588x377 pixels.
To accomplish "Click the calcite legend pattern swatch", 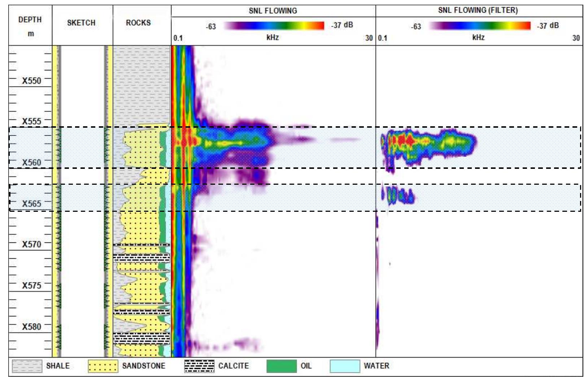I will click(x=199, y=366).
